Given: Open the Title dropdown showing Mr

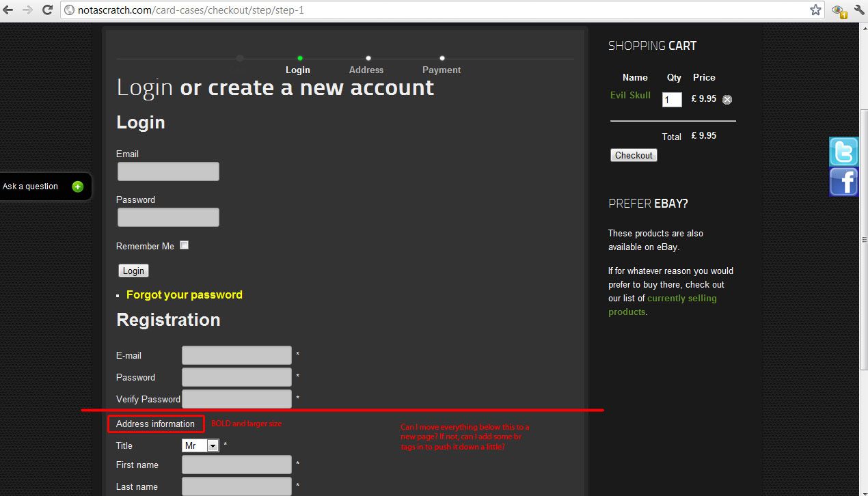Looking at the screenshot, I should (x=200, y=445).
